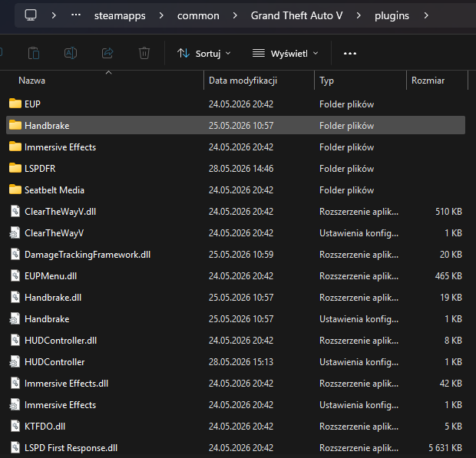Click DamageTrackingFramework.dll file icon
The height and width of the screenshot is (458, 476).
15,254
